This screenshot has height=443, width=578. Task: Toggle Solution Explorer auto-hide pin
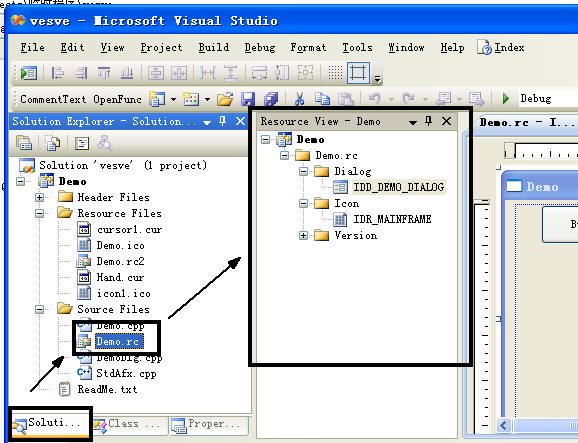[223, 121]
